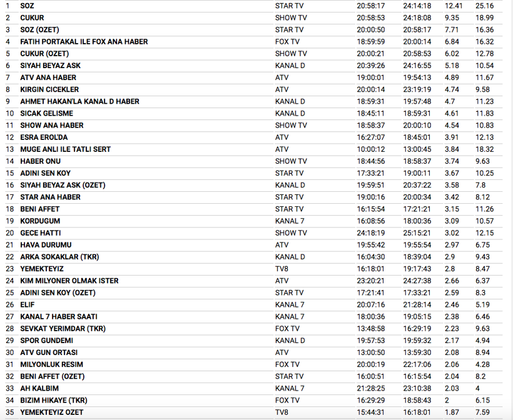This screenshot has height=420, width=513.
Task: Select the 24:14:18 end time cell
Action: coord(417,6)
